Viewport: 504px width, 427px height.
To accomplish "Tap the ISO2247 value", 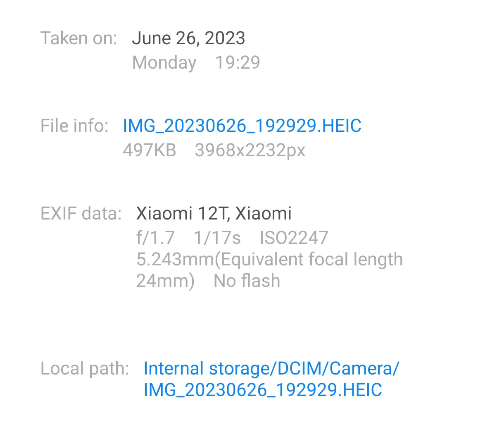I will click(x=294, y=238).
